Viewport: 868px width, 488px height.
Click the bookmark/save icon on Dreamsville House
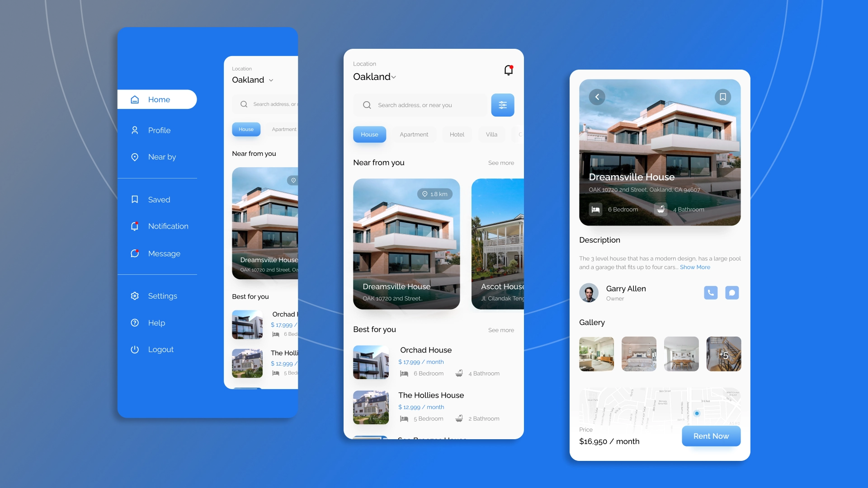point(724,97)
